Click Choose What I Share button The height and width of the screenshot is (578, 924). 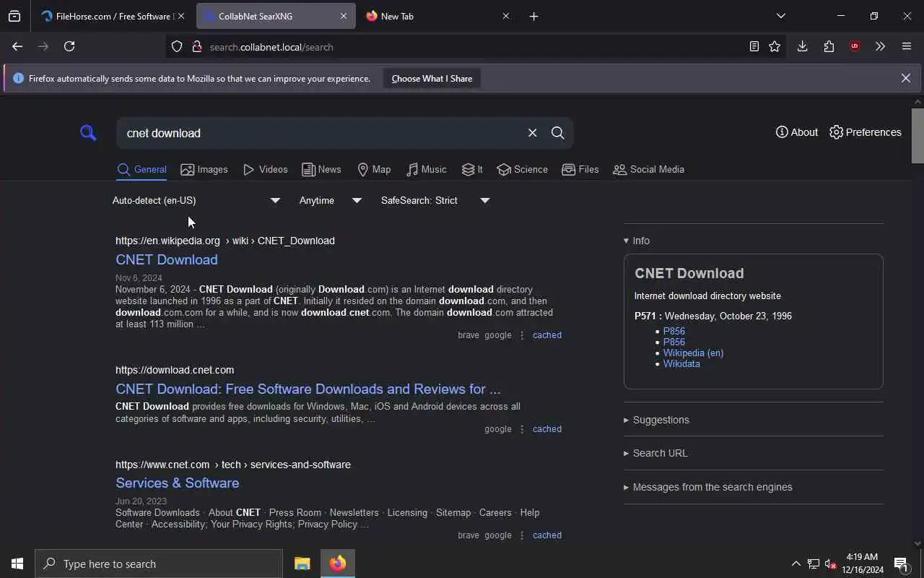pos(432,78)
